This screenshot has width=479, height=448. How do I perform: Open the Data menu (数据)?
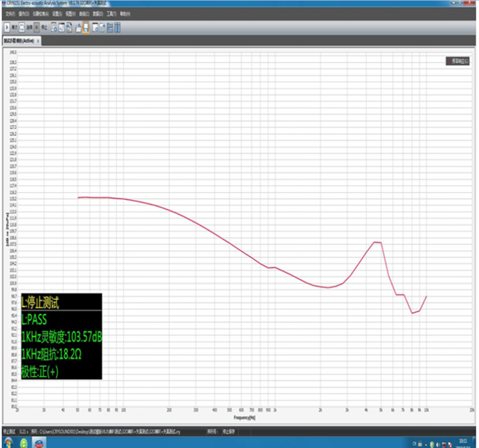(x=98, y=14)
